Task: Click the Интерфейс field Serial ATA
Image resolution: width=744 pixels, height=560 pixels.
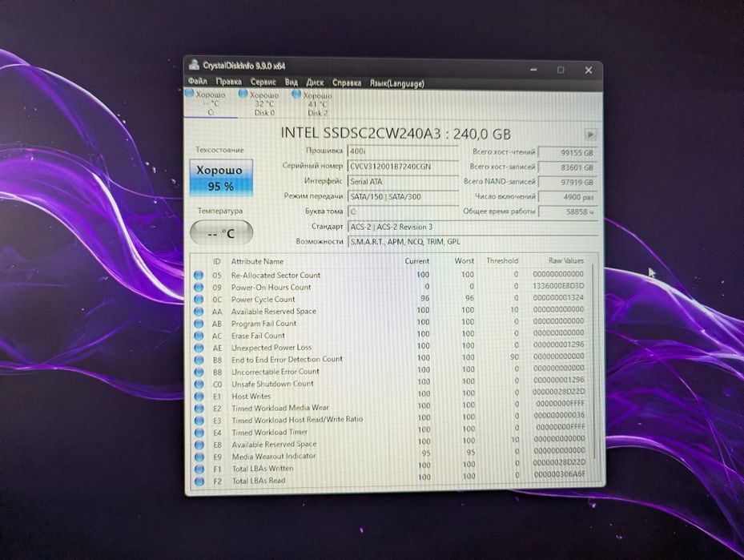Action: coord(403,181)
